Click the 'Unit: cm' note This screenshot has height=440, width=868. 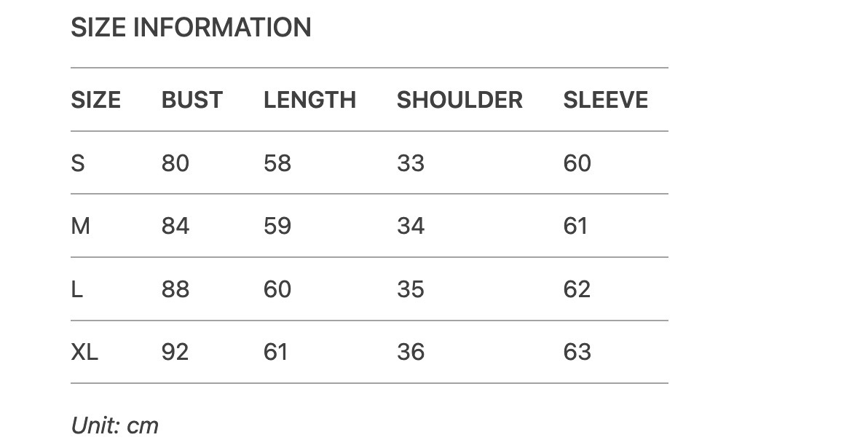pyautogui.click(x=114, y=425)
